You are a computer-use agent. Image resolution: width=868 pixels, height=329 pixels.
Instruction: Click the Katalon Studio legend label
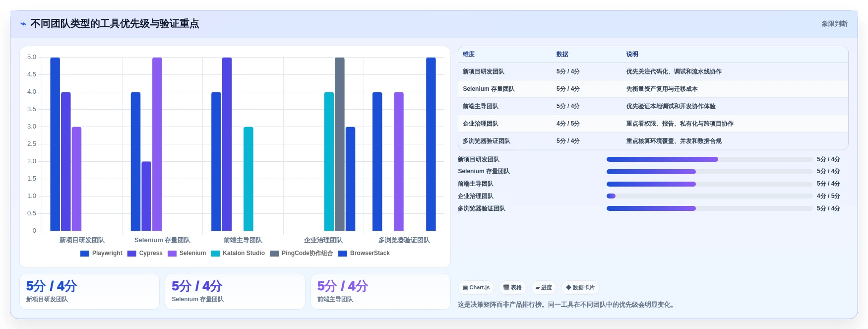[244, 253]
